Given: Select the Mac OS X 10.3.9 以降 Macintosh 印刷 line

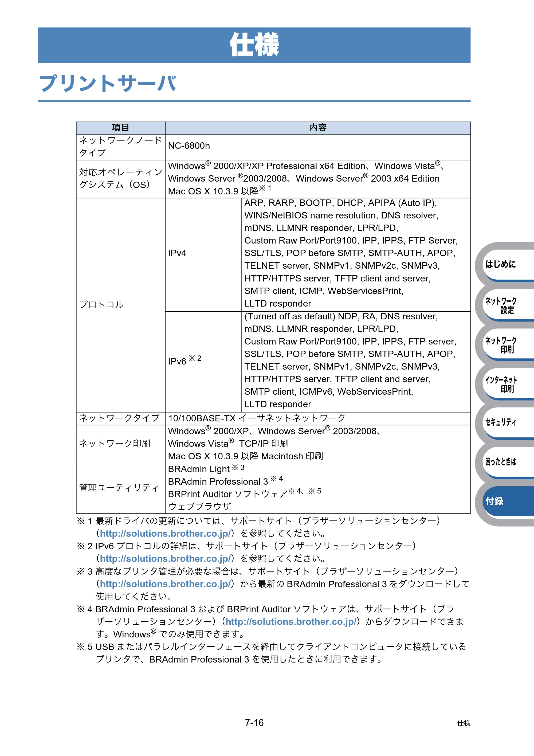Looking at the screenshot, I should coord(245,456).
